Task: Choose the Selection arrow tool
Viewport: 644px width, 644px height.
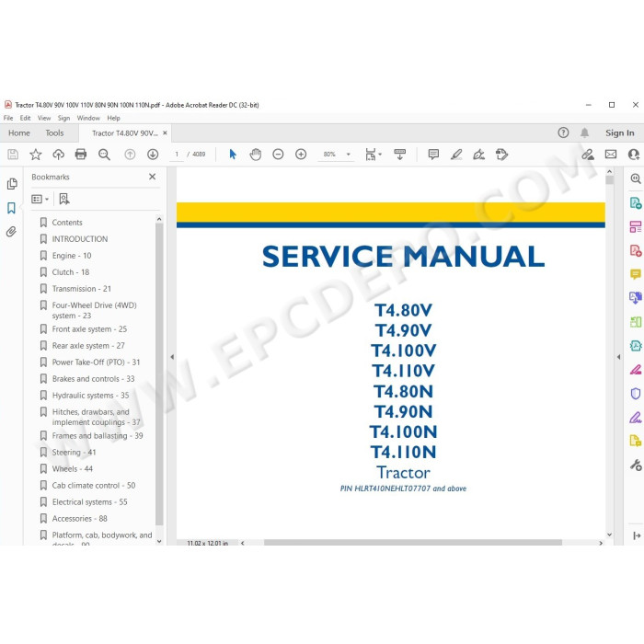Action: point(233,155)
